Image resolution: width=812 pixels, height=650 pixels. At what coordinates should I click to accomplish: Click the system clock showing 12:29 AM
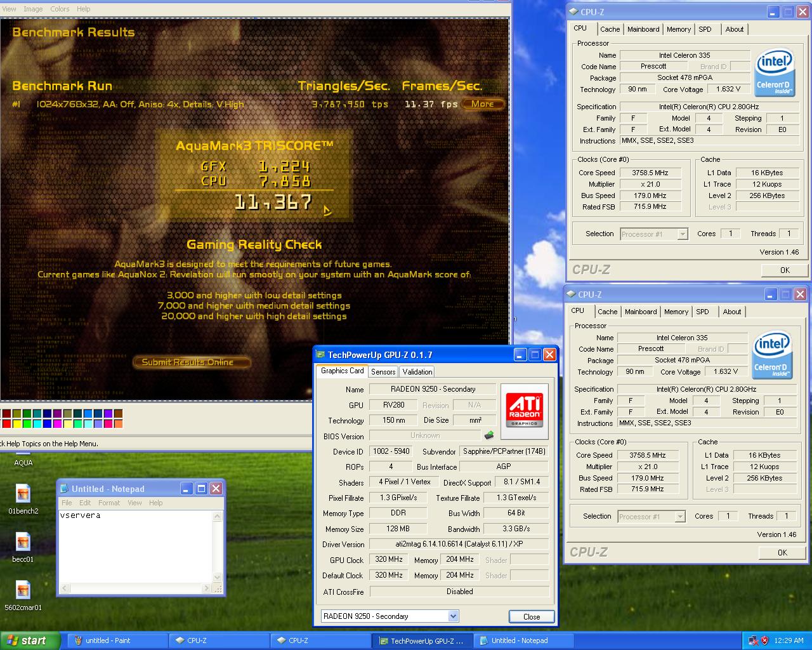tap(789, 640)
